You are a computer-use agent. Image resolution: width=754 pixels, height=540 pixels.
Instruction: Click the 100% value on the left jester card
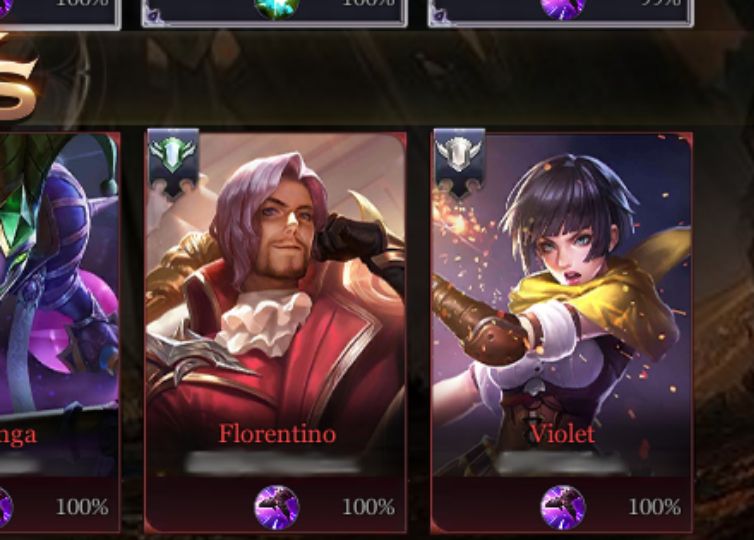[82, 507]
